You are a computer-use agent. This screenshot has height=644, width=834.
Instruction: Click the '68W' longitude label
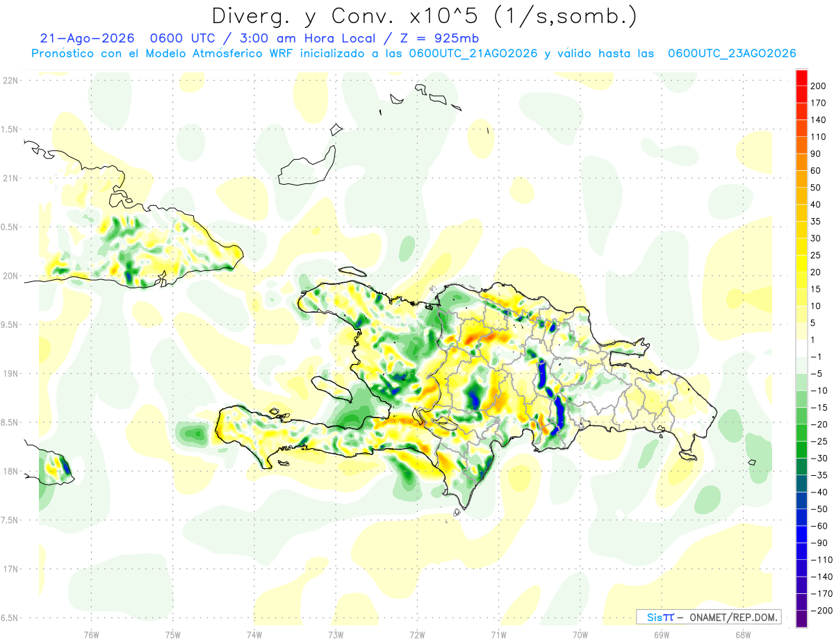click(x=743, y=634)
